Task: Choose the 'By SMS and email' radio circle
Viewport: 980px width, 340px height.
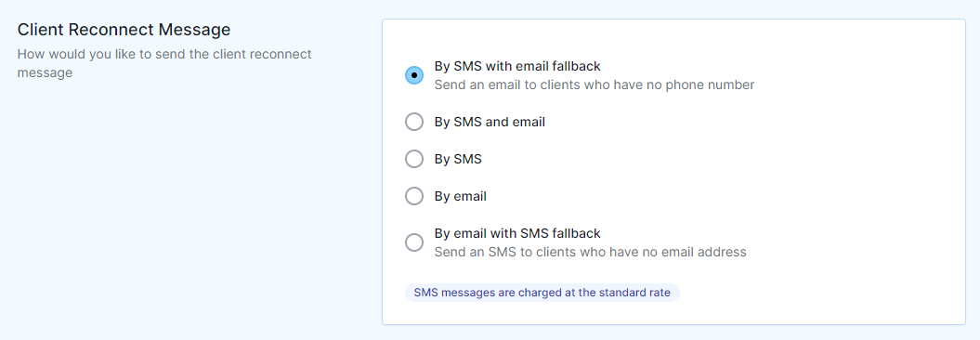Action: (414, 122)
